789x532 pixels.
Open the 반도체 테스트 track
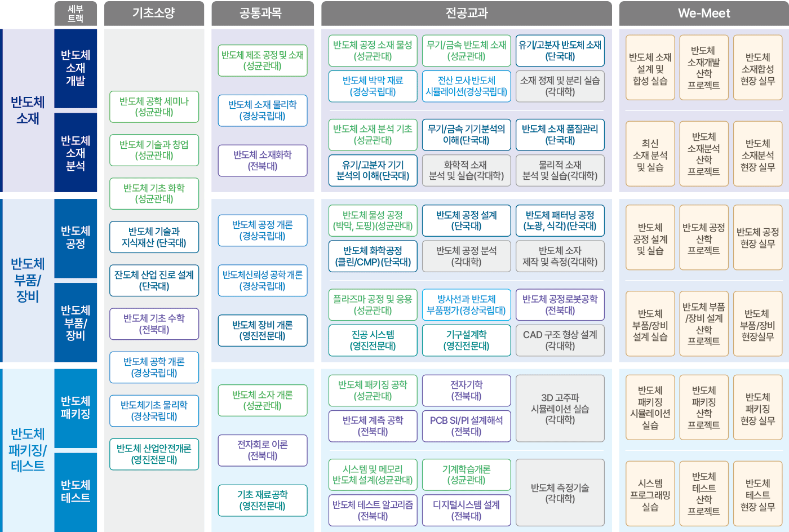[76, 491]
